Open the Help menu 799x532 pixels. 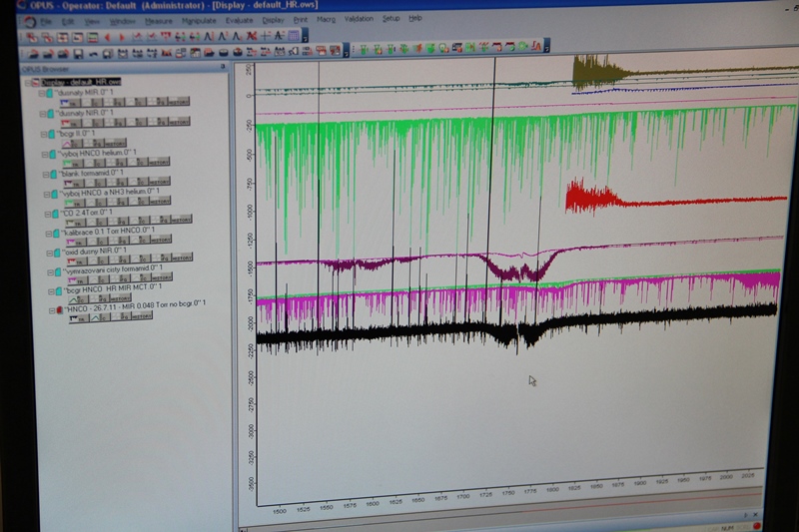click(x=415, y=18)
